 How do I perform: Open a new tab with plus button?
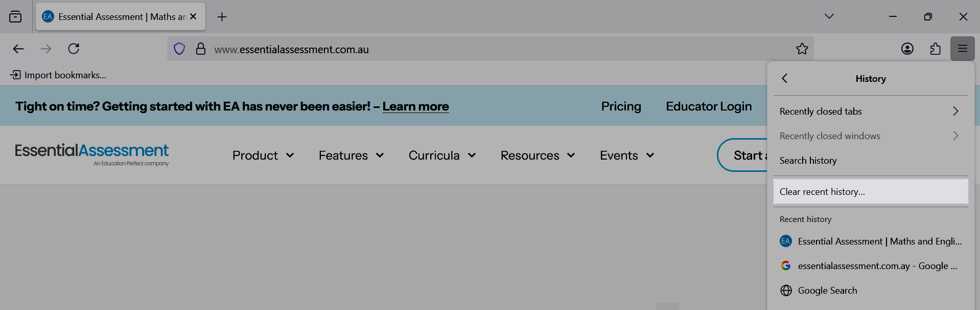coord(222,17)
